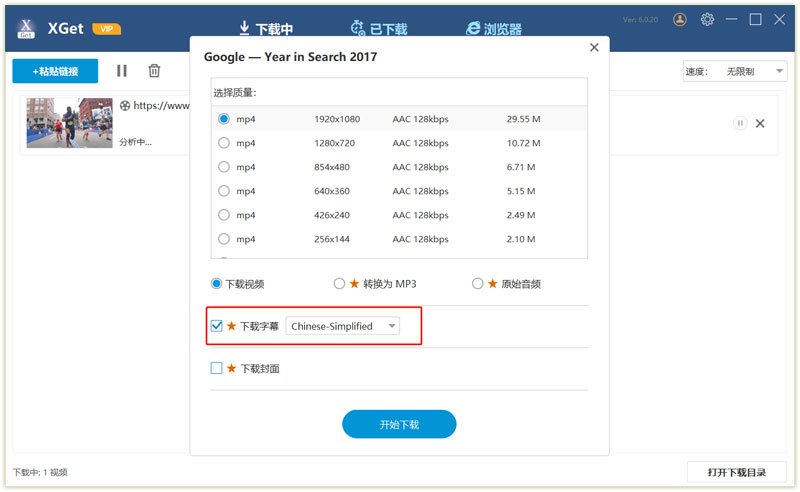Image resolution: width=800 pixels, height=492 pixels.
Task: Enable the 下载封面 cover checkbox
Action: click(217, 369)
